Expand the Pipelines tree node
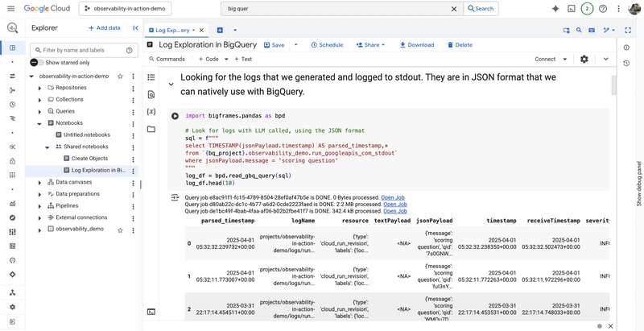Viewport: 644px width, 331px height. pyautogui.click(x=40, y=206)
